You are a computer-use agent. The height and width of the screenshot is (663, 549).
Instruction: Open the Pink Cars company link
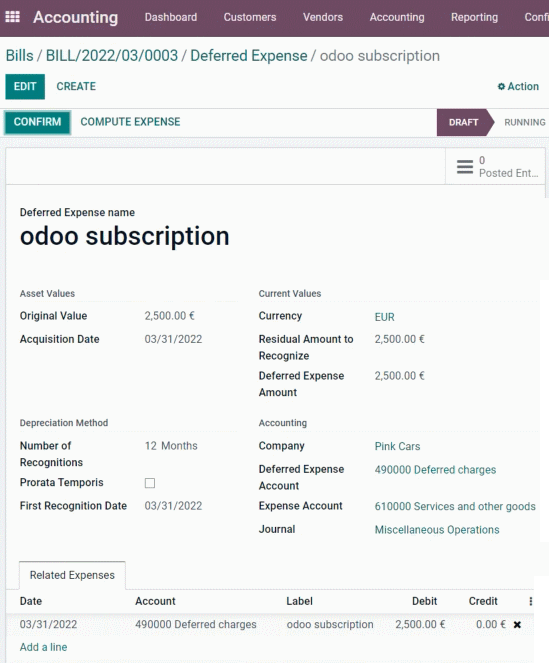click(x=397, y=446)
